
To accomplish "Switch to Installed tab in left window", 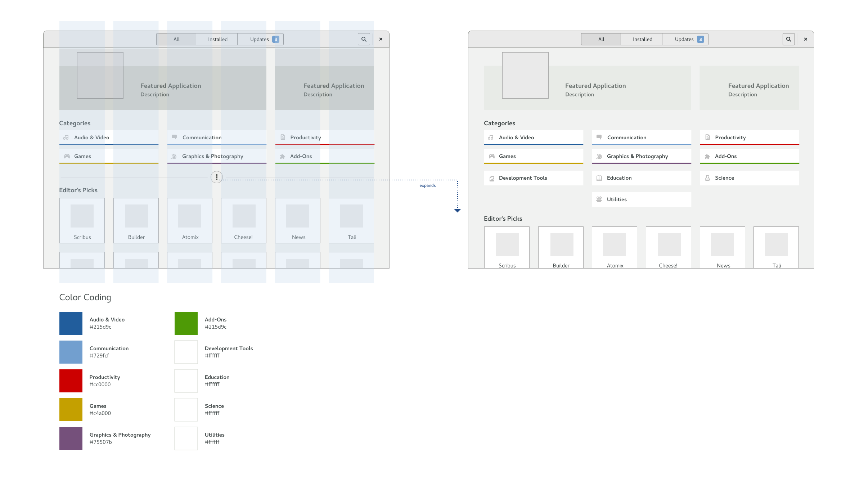I will pyautogui.click(x=217, y=39).
